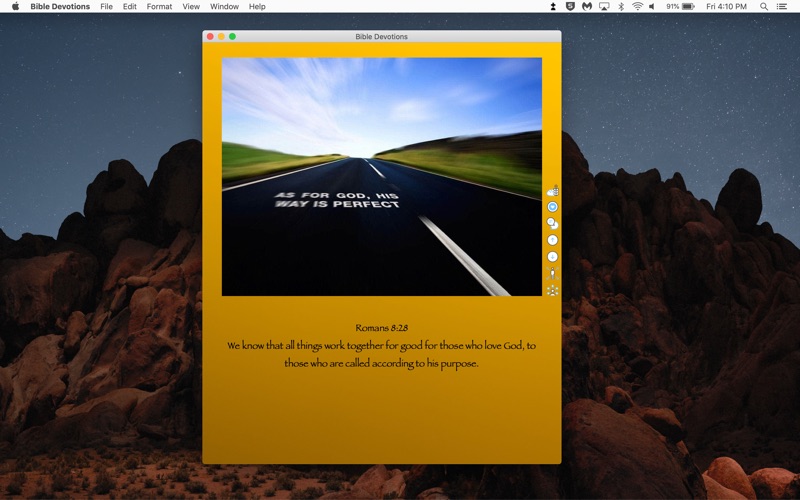Viewport: 800px width, 500px height.
Task: Open Spotlight search in menu bar
Action: (x=764, y=7)
